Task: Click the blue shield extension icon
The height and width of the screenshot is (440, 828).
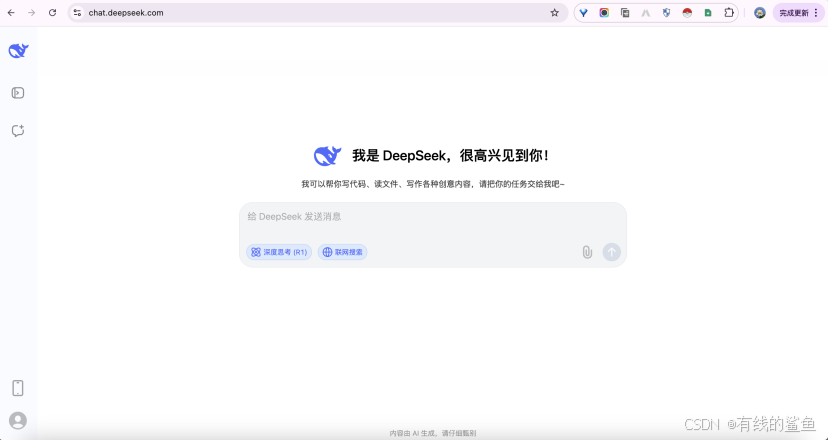Action: point(666,13)
